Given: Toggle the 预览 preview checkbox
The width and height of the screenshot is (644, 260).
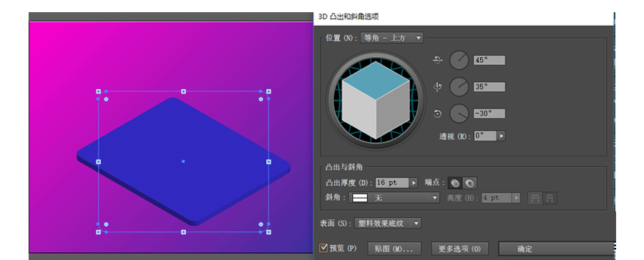Looking at the screenshot, I should pyautogui.click(x=323, y=248).
